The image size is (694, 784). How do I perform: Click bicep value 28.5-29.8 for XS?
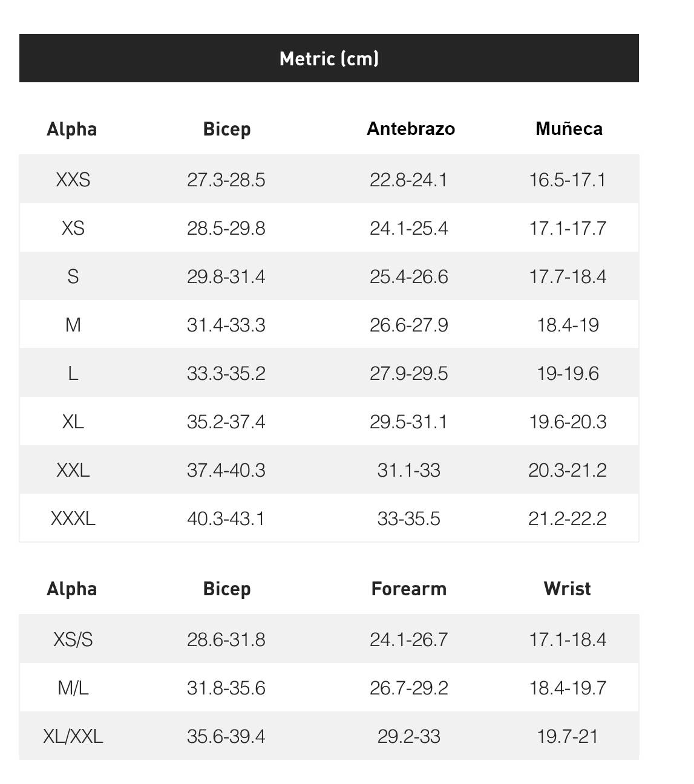click(226, 228)
